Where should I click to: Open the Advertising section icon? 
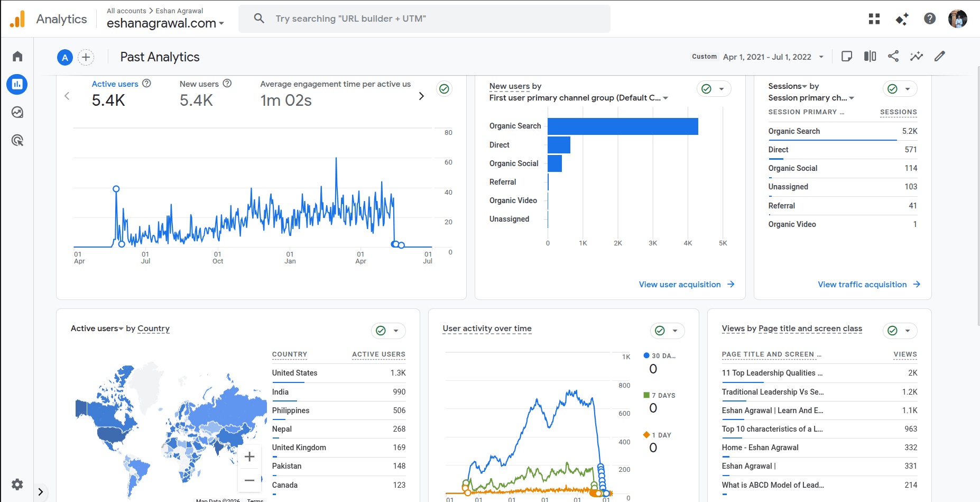click(17, 140)
